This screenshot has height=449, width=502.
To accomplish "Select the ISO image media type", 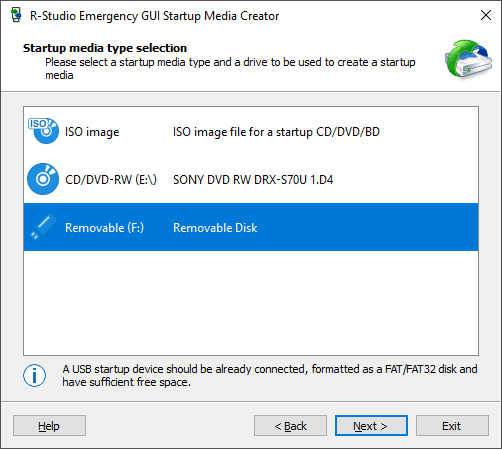I will pyautogui.click(x=251, y=132).
